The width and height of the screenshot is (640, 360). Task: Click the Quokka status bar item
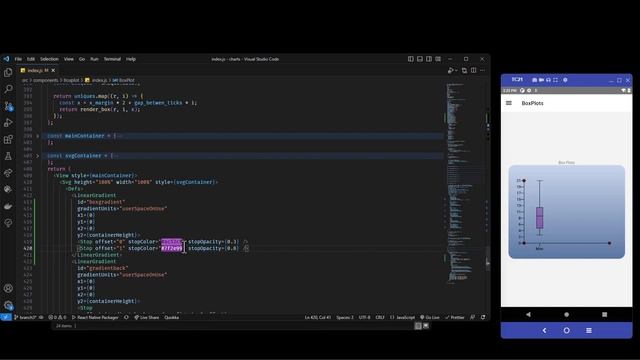[x=171, y=317]
